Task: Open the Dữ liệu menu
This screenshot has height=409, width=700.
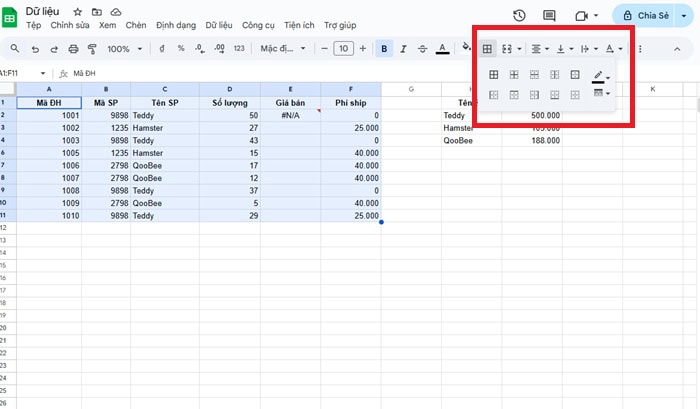Action: [219, 25]
